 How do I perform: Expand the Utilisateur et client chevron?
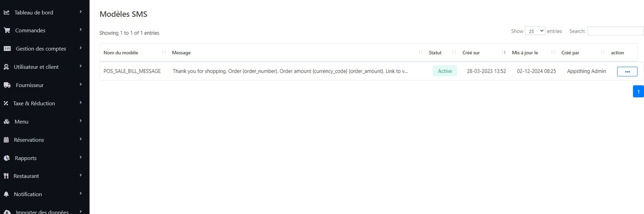point(80,66)
